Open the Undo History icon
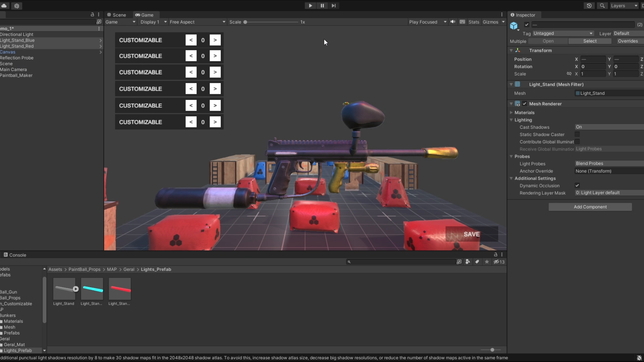 point(589,6)
